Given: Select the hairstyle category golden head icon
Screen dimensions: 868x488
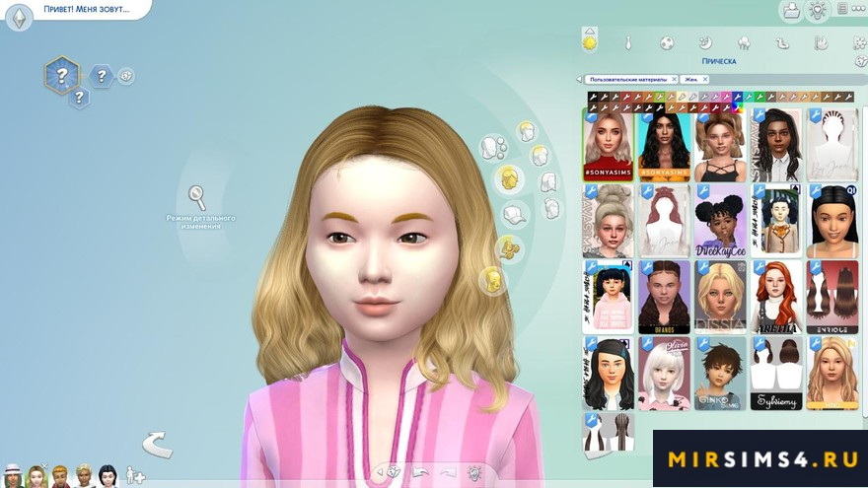Looking at the screenshot, I should point(509,178).
